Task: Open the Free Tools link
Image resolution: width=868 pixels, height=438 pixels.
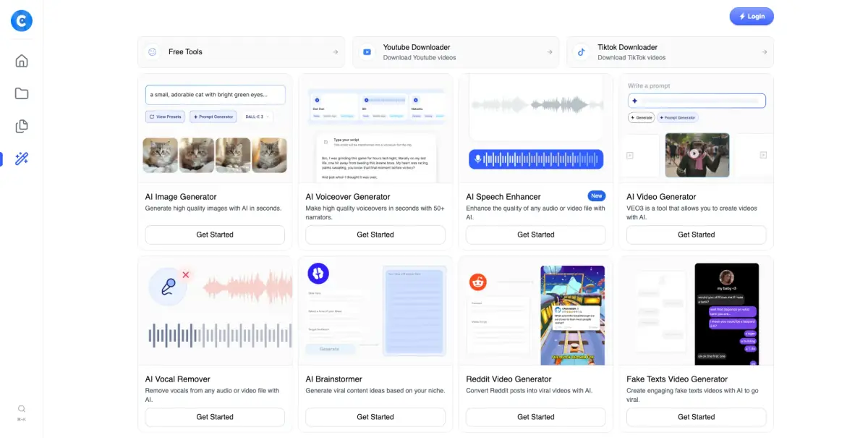Action: pos(242,52)
